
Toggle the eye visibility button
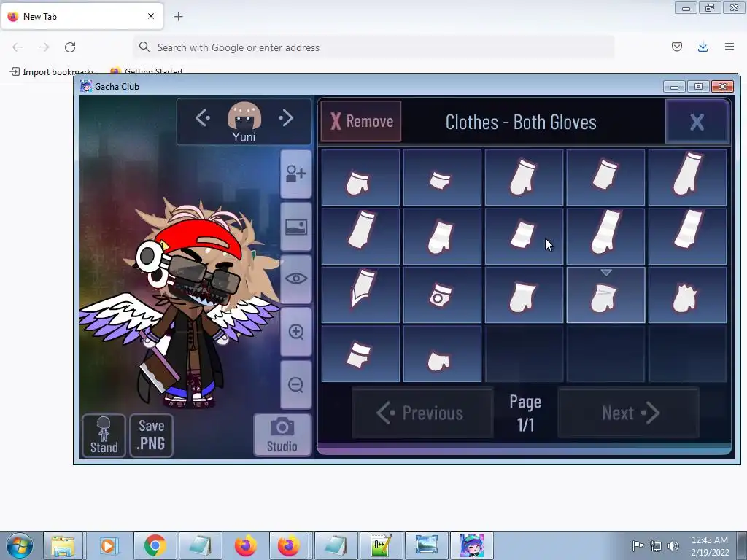coord(296,279)
